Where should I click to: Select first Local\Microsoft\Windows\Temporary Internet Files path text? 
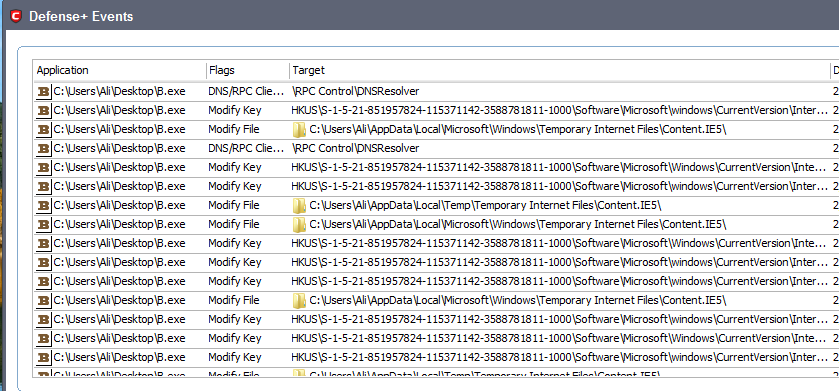click(518, 129)
